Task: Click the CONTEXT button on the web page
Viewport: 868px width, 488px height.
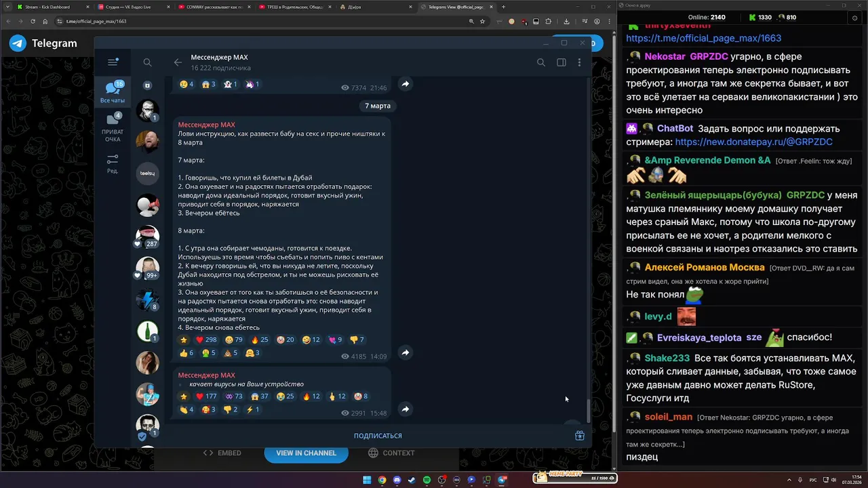Action: click(391, 453)
